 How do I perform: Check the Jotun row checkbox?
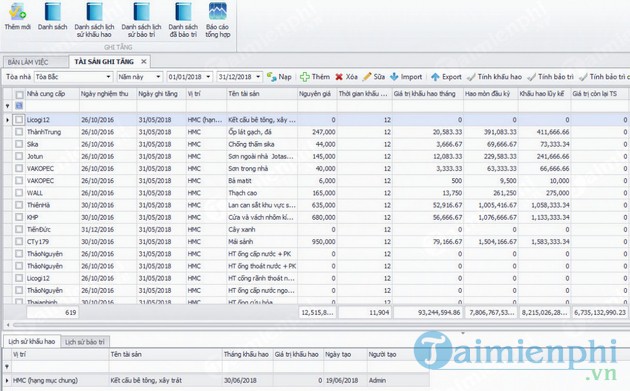click(x=19, y=156)
